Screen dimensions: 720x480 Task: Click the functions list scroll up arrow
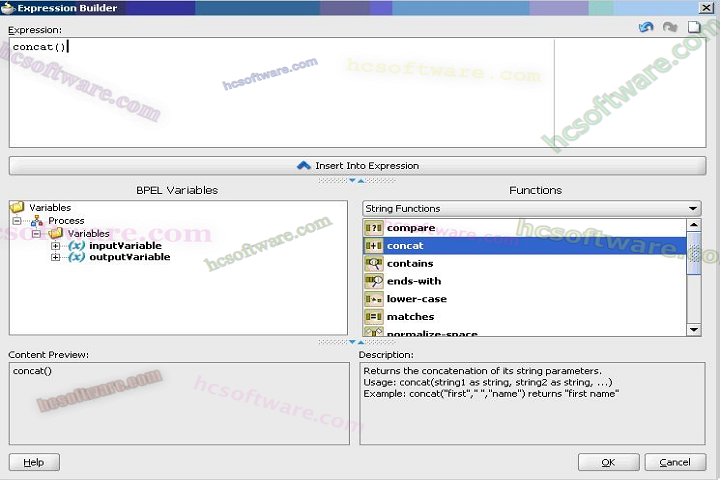(x=694, y=225)
